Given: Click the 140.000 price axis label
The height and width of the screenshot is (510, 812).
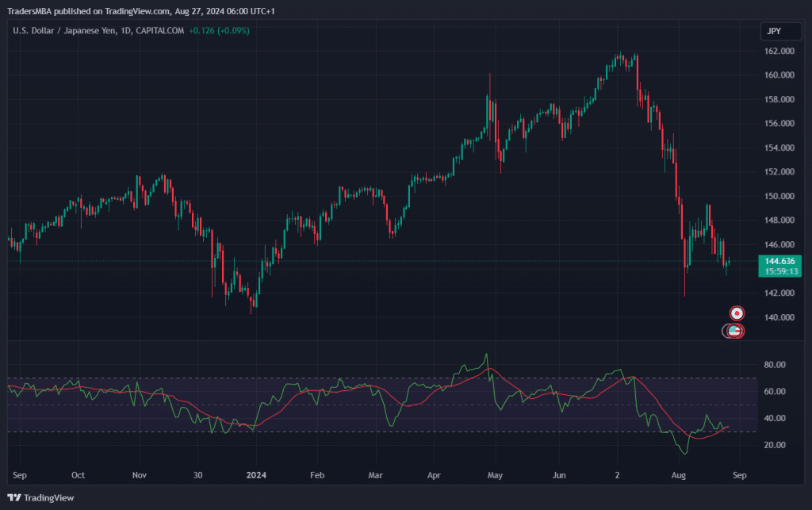Looking at the screenshot, I should coord(779,317).
